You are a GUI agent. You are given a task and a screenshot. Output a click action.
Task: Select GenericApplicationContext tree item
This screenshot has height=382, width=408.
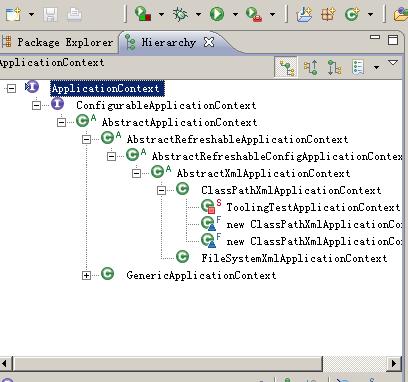[x=201, y=275]
